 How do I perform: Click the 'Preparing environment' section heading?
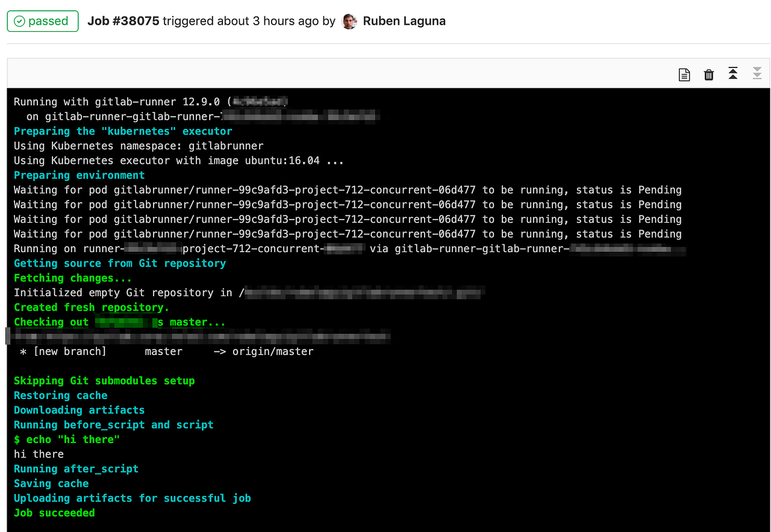tap(79, 175)
